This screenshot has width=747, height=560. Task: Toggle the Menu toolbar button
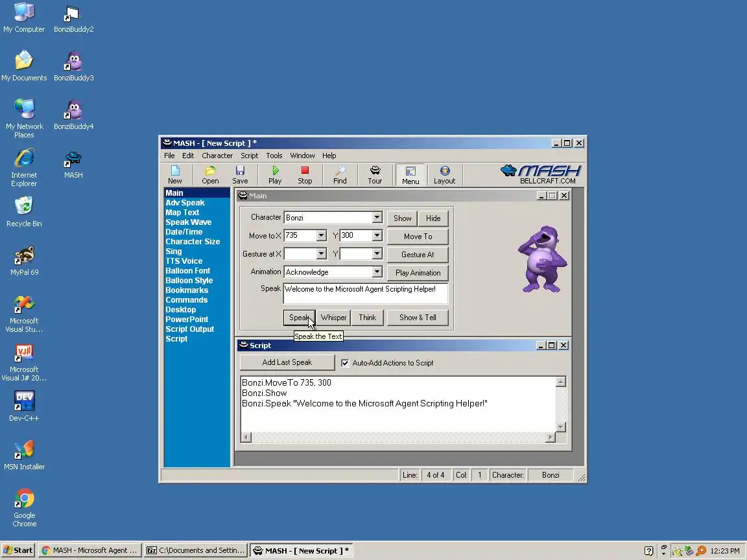[410, 175]
